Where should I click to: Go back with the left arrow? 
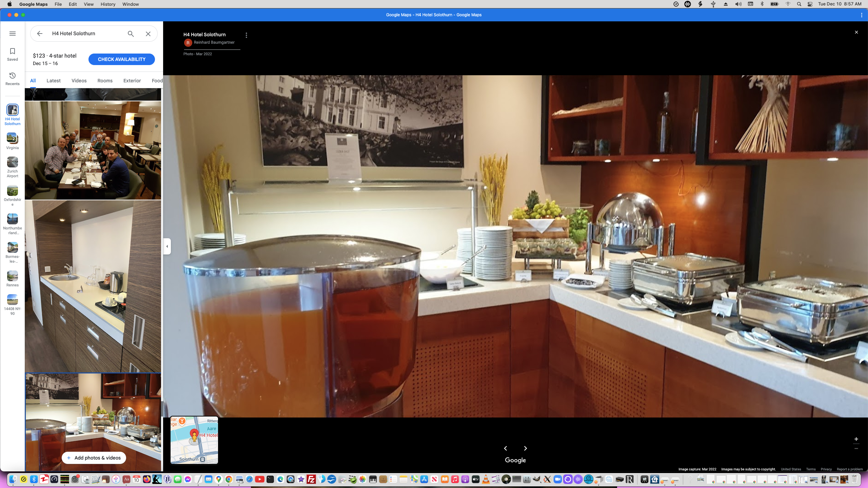(x=40, y=34)
